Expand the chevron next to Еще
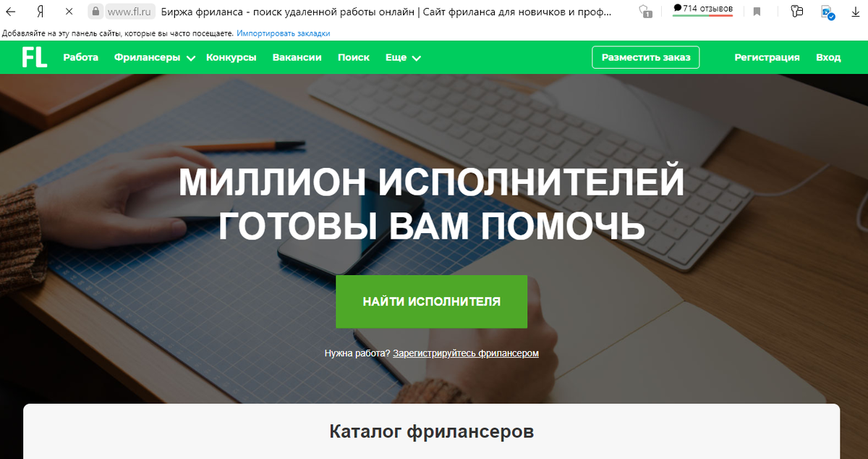 click(x=417, y=58)
